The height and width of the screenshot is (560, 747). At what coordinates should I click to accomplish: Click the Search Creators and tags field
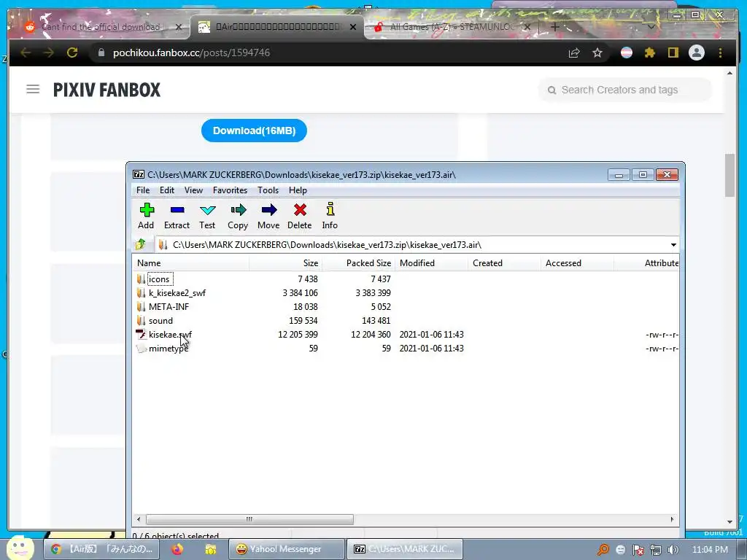point(625,90)
